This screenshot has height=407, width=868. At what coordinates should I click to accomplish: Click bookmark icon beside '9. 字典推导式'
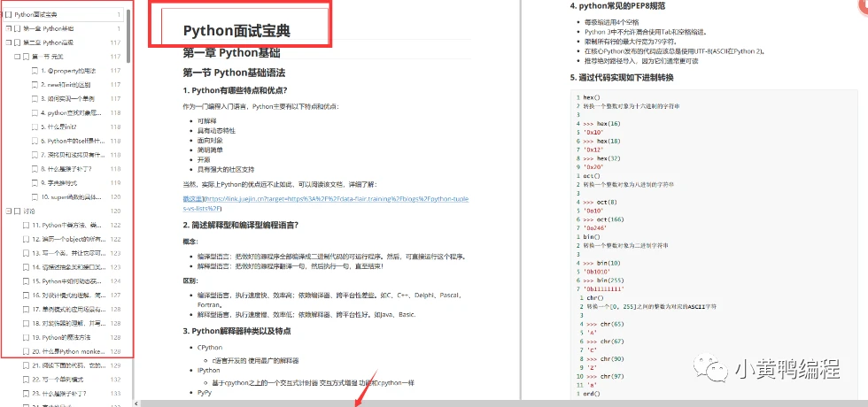point(35,183)
